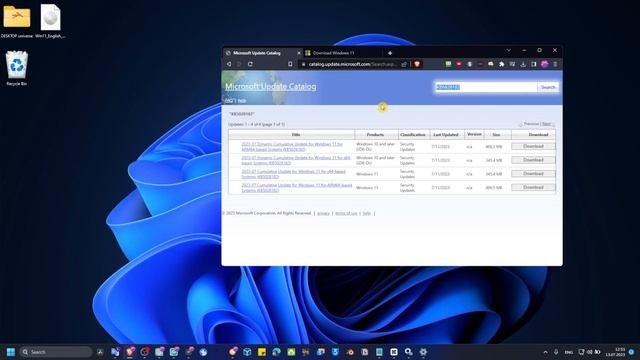This screenshot has width=640, height=360.
Task: Open Microsoft Edge from the taskbar
Action: (276, 352)
